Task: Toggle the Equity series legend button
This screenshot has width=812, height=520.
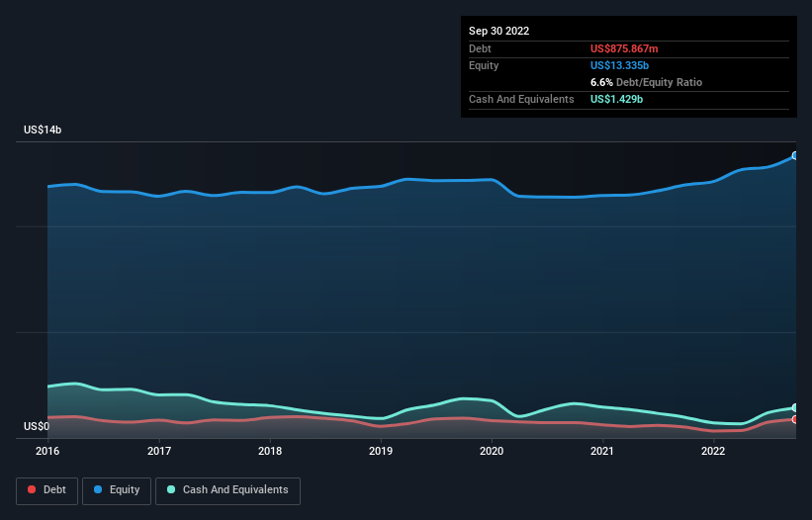Action: (117, 490)
